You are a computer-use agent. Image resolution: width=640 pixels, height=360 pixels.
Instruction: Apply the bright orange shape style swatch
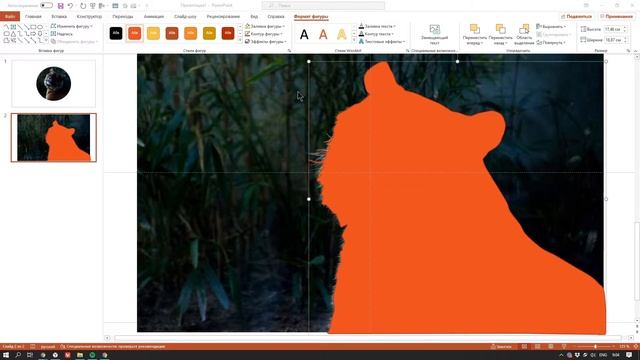(191, 33)
